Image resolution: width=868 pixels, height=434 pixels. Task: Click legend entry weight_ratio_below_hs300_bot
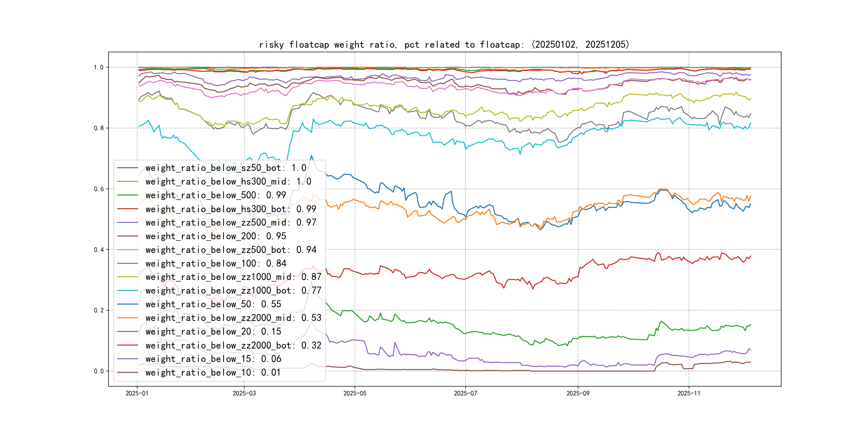click(230, 209)
